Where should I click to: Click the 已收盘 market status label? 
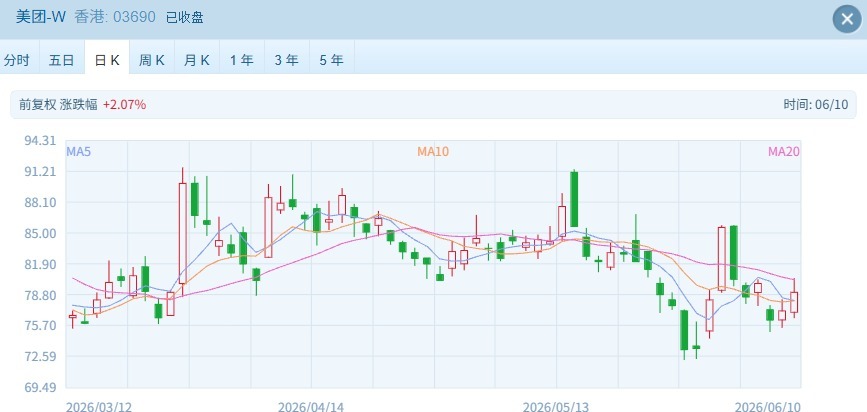point(185,17)
